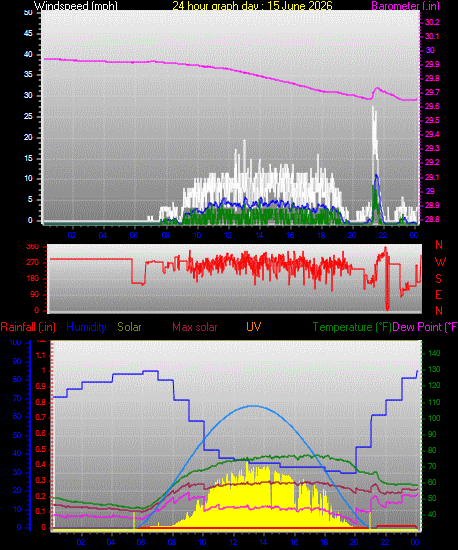458x550 pixels.
Task: Click the peak of the blue max solar curve
Action: pyautogui.click(x=254, y=406)
